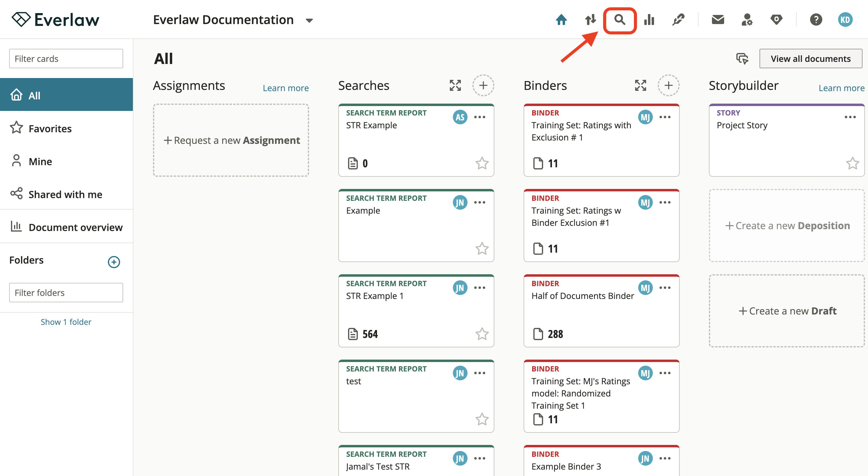
Task: Open options menu for STR Example 1 card
Action: (480, 287)
